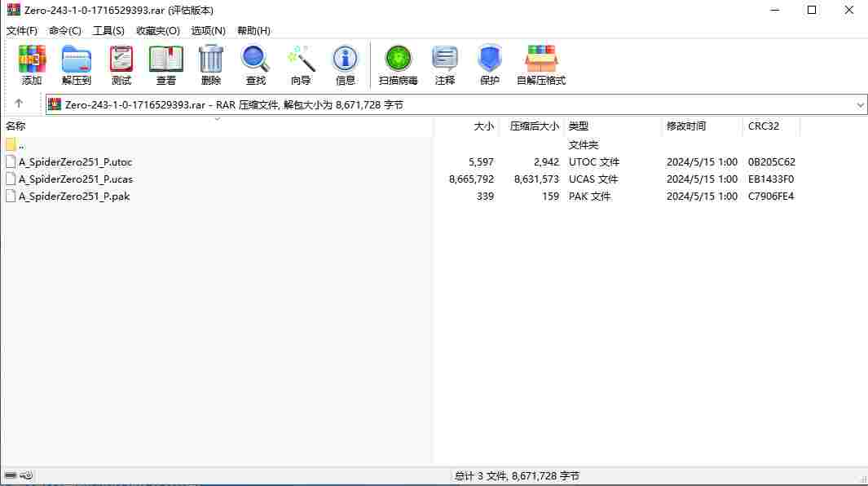Open the File (文件) menu
This screenshot has width=868, height=486.
pyautogui.click(x=21, y=30)
